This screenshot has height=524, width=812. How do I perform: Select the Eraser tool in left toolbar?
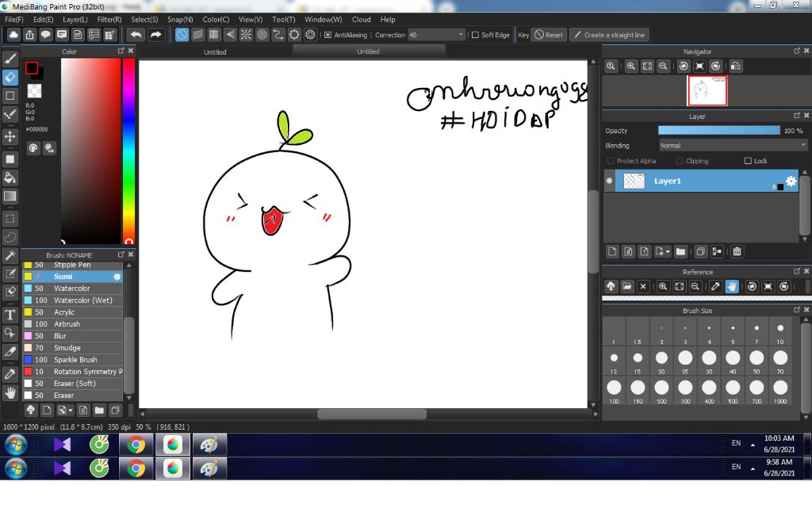coord(10,78)
